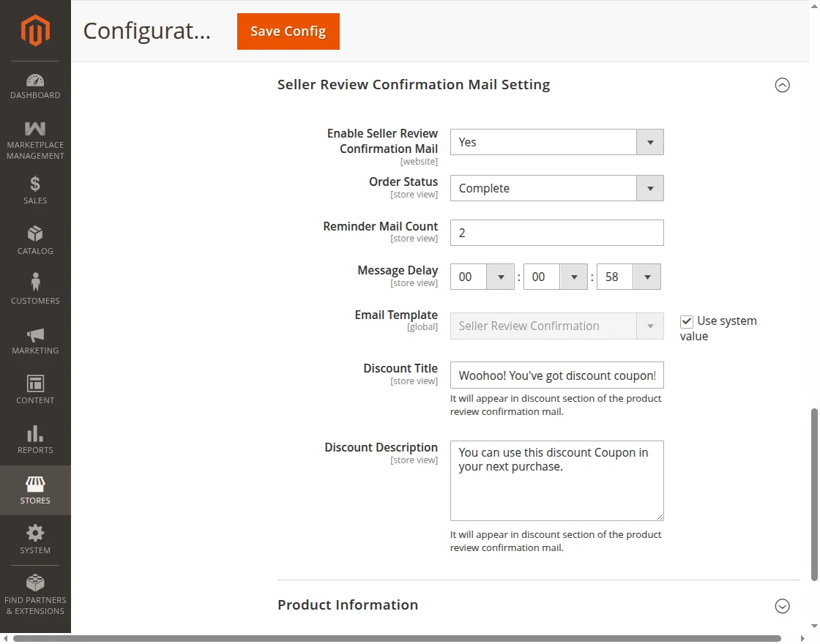The image size is (820, 644).
Task: Open the Customers person icon
Action: point(35,282)
